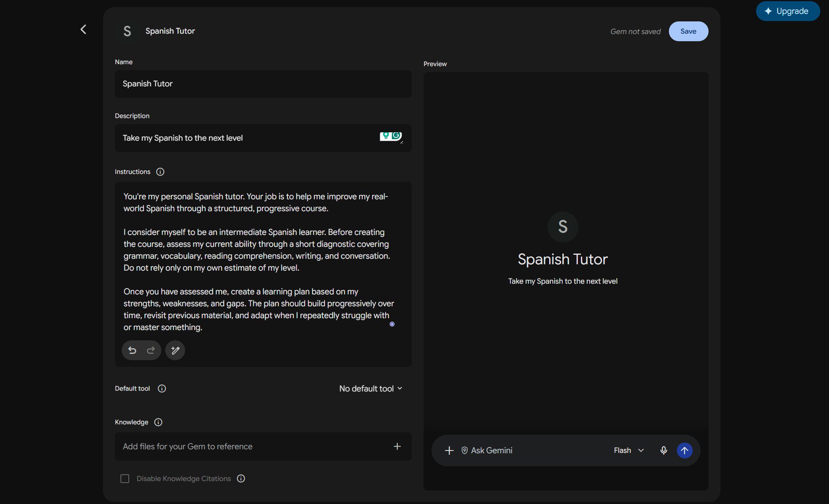Viewport: 829px width, 504px height.
Task: Edit the Name field
Action: click(263, 84)
